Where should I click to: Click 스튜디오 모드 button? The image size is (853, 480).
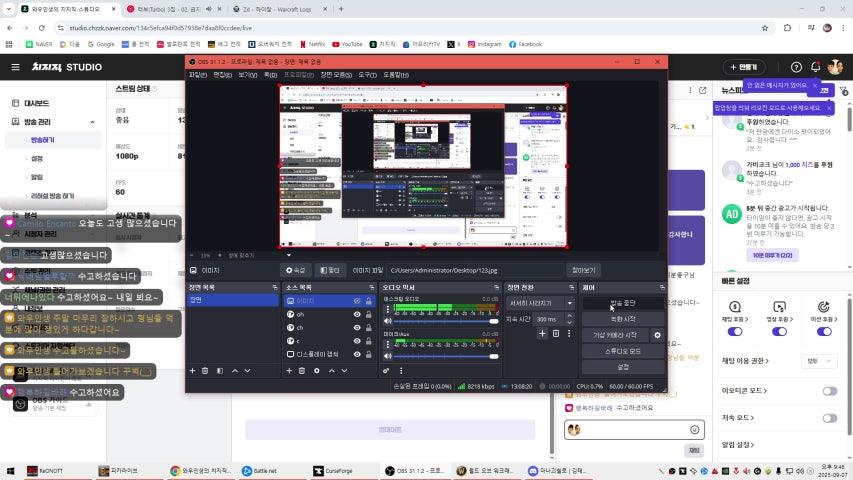(x=623, y=352)
